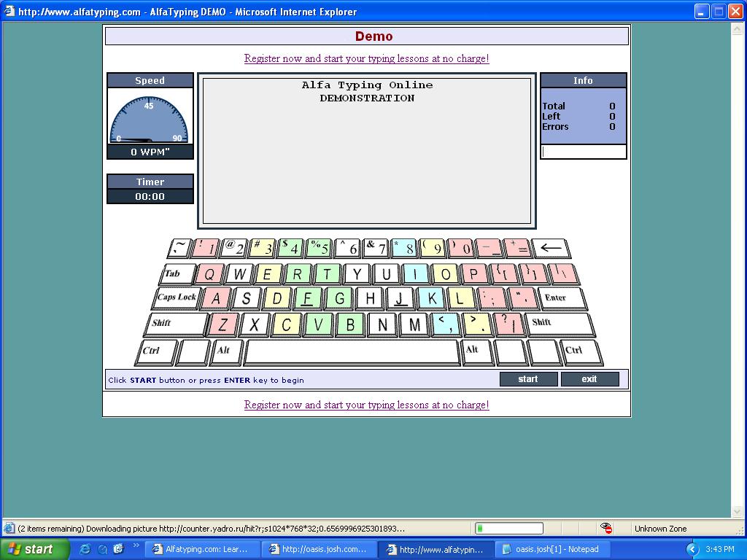
Task: Click the exit button
Action: [589, 379]
